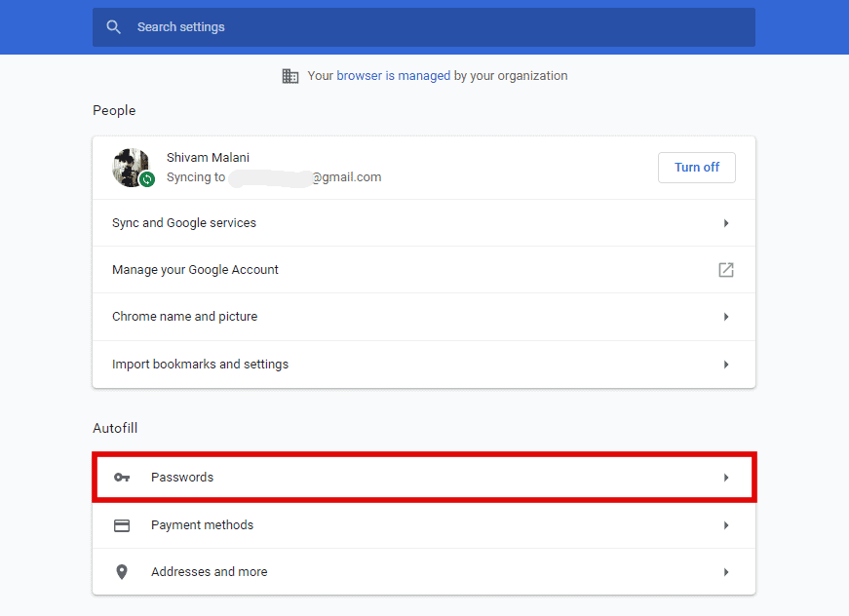Expand Sync and Google services
849x616 pixels.
(x=424, y=222)
